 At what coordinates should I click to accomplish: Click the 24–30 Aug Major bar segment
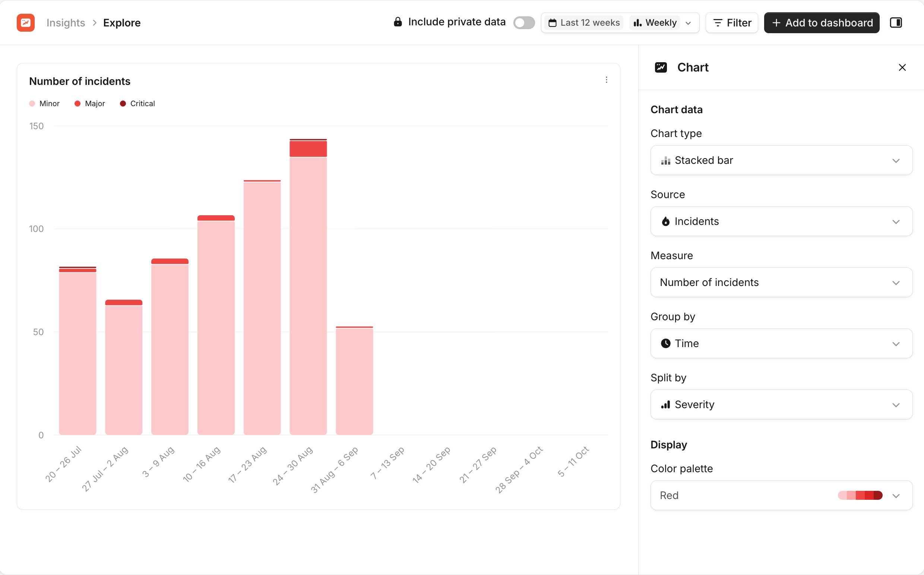pos(308,149)
